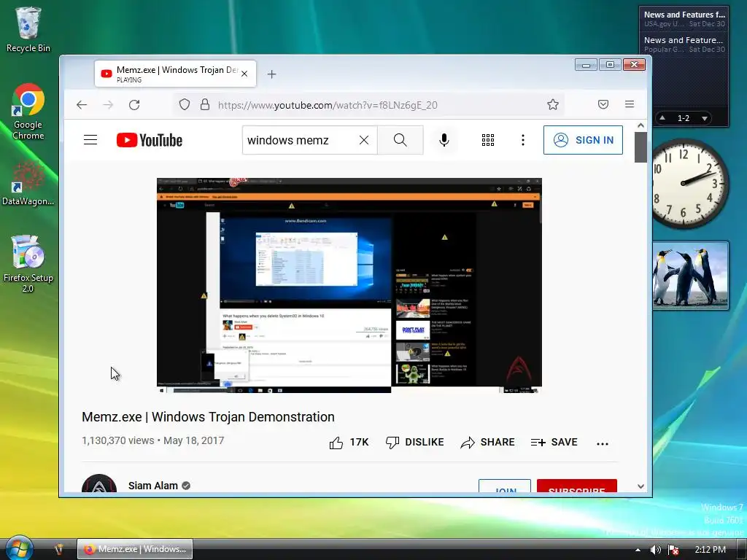
Task: Save the page to Pocket
Action: 603,105
